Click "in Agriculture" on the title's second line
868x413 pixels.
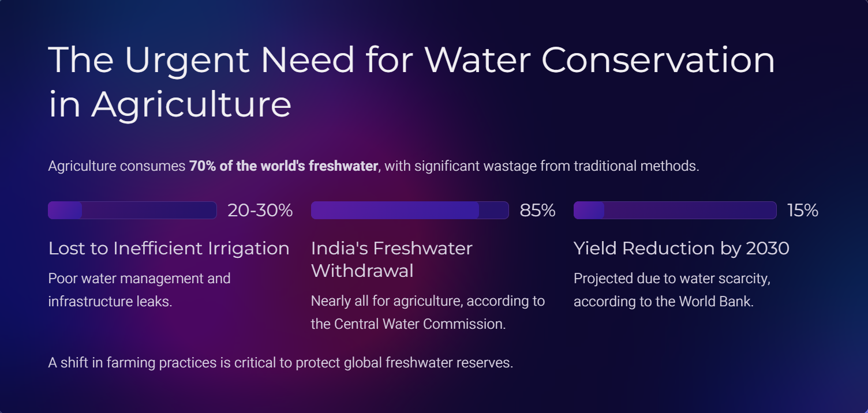(x=170, y=104)
